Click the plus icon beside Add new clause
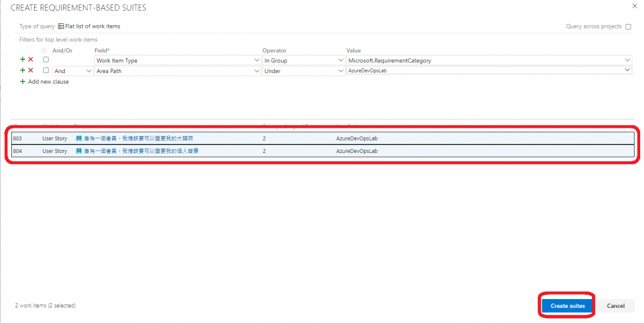This screenshot has width=644, height=323. point(23,81)
